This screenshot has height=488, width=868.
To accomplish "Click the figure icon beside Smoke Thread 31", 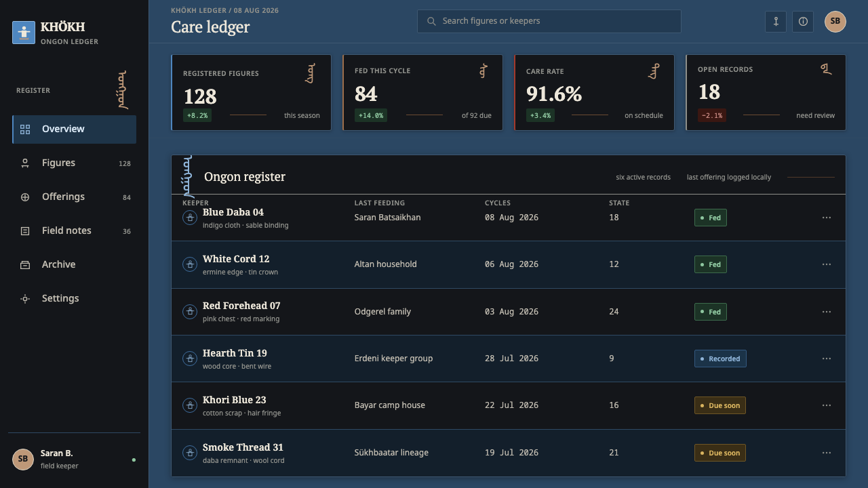I will [x=190, y=452].
